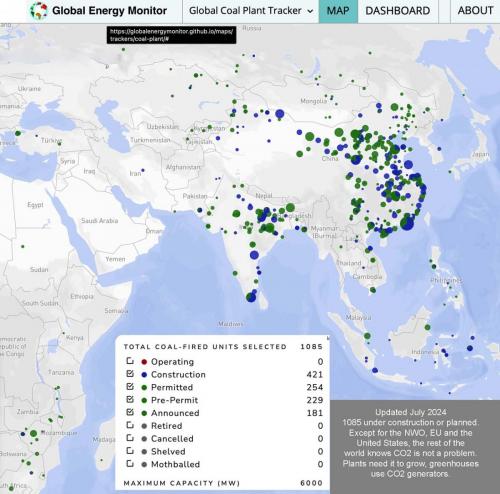Click the Global Energy Monitor globe logo
Screen dimensions: 500x494
pos(38,11)
